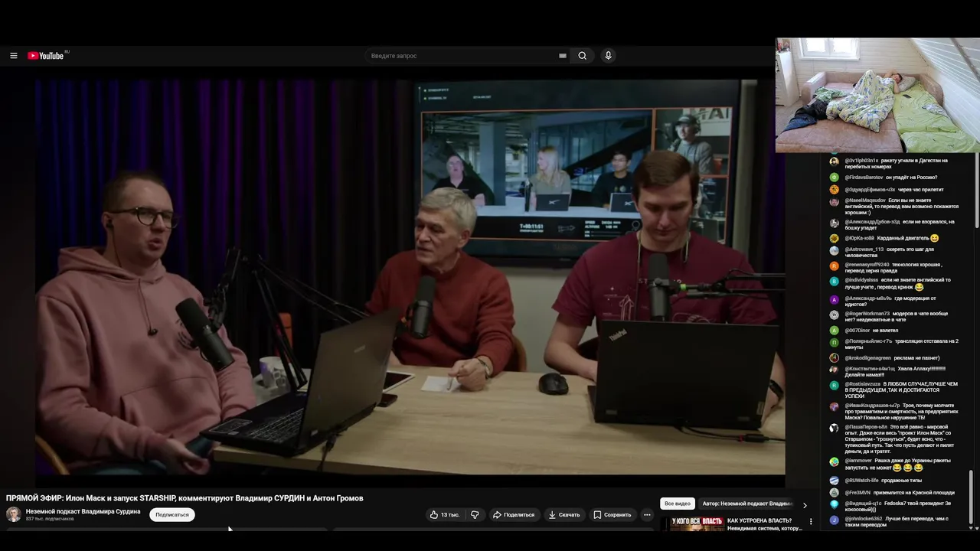Viewport: 980px width, 551px height.
Task: Select chat message 'он упадёт на Россию?'
Action: pos(911,178)
